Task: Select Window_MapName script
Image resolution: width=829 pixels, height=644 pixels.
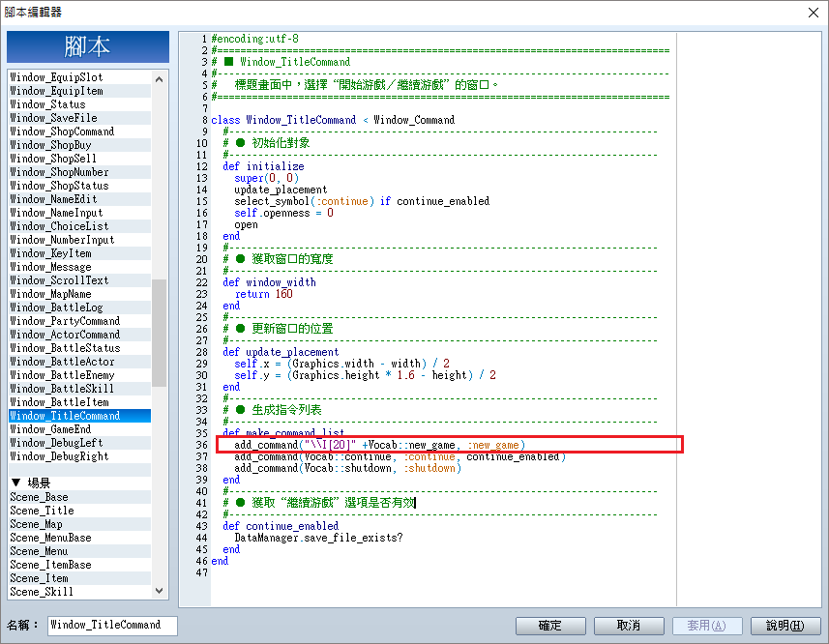Action: 80,294
